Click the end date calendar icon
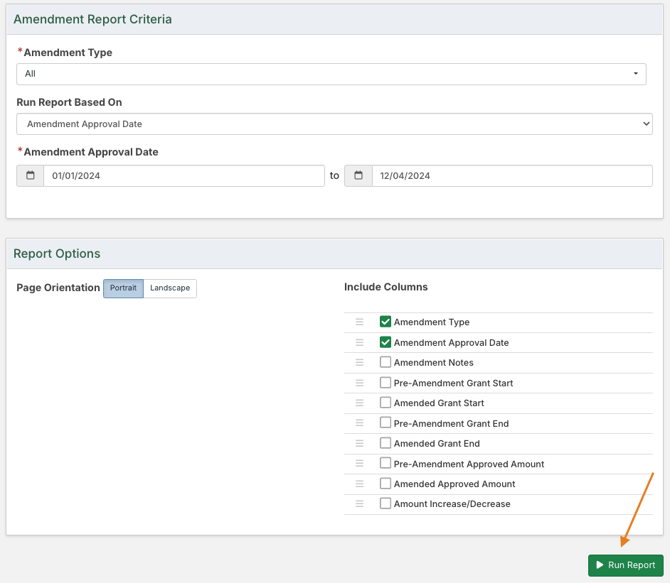The height and width of the screenshot is (583, 670). [x=358, y=176]
